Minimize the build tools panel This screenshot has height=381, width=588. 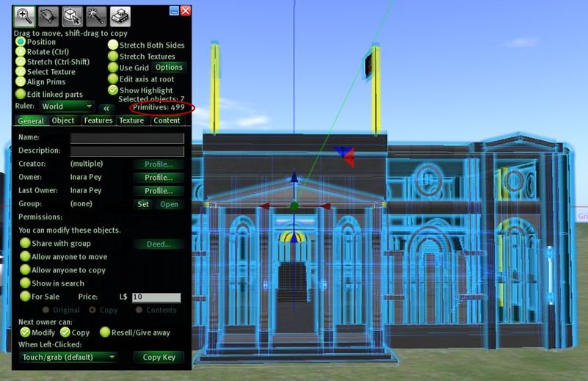[x=174, y=10]
